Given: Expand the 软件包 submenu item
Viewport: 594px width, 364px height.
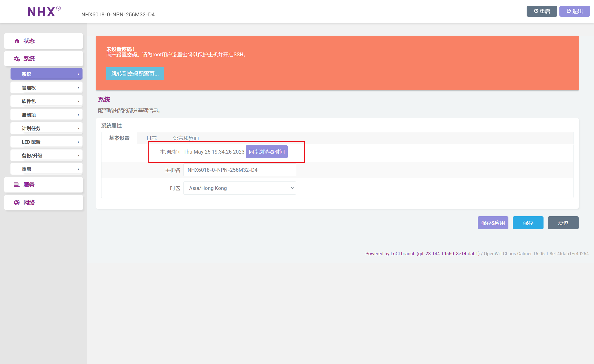Looking at the screenshot, I should tap(46, 101).
